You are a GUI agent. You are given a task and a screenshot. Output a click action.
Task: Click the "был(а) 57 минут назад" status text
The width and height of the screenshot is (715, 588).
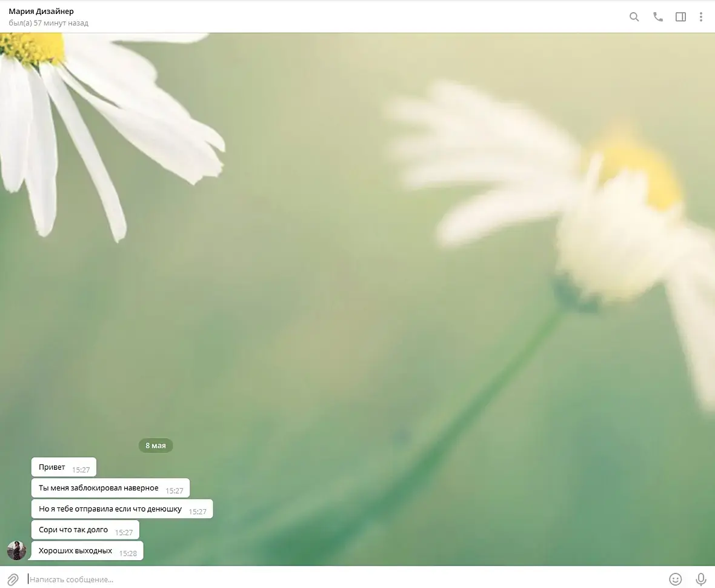click(x=48, y=23)
